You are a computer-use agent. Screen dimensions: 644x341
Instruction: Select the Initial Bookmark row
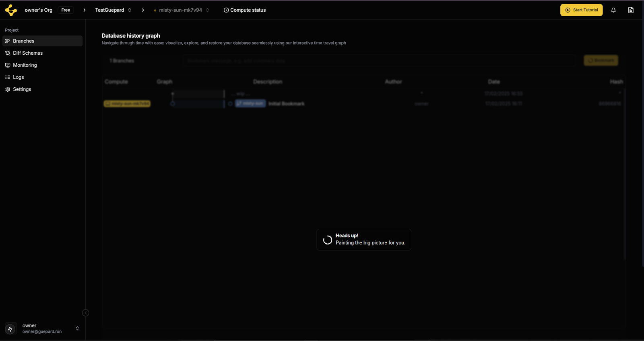[286, 104]
